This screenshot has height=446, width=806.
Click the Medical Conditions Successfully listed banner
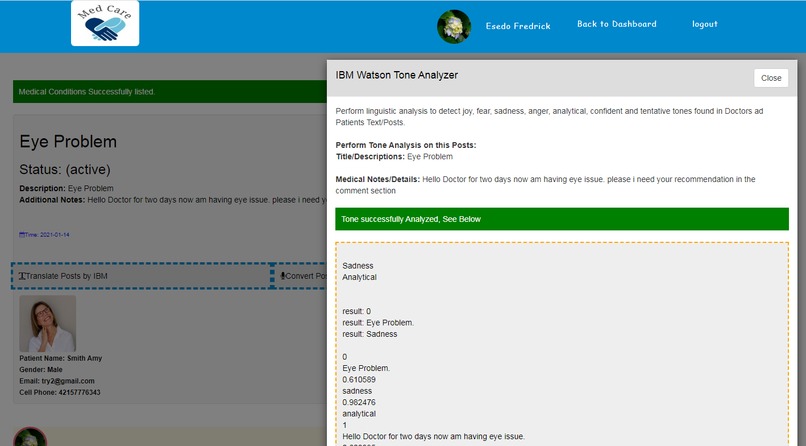170,91
